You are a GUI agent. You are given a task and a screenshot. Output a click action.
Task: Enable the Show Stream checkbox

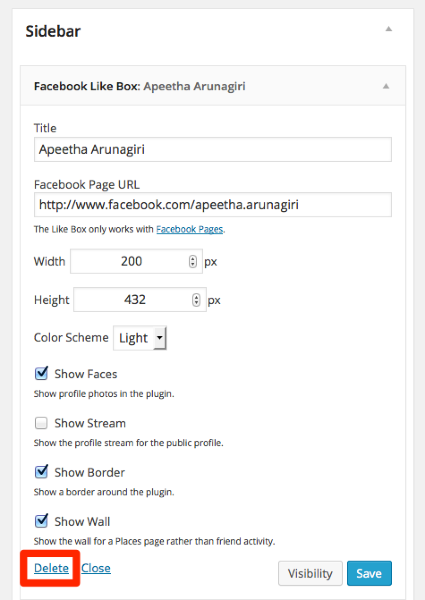41,423
